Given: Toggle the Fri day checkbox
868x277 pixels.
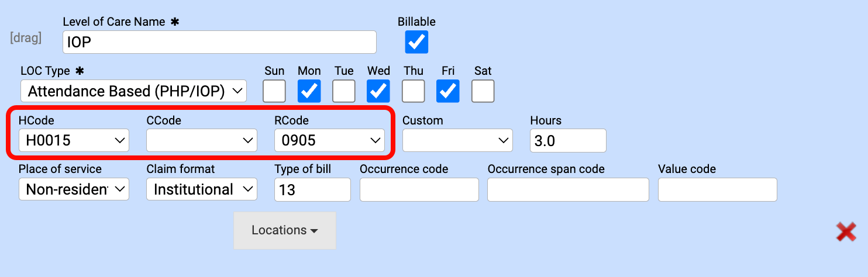Looking at the screenshot, I should point(448,91).
